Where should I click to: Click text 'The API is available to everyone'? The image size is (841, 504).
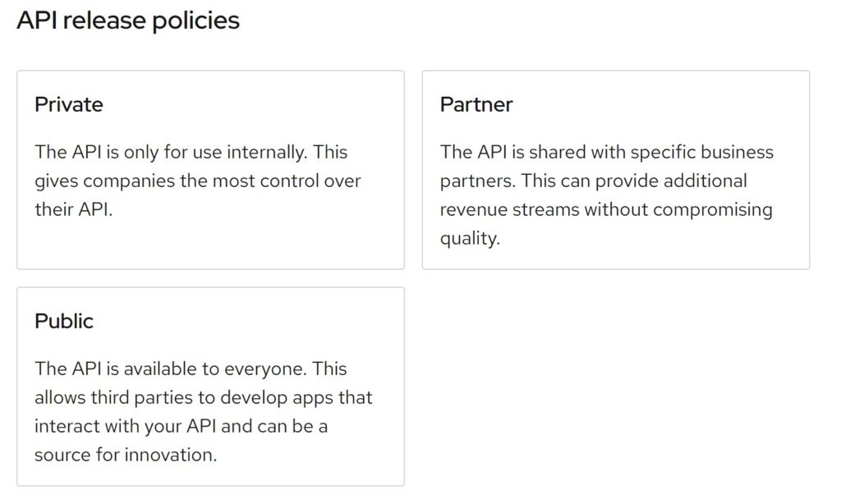pyautogui.click(x=171, y=369)
